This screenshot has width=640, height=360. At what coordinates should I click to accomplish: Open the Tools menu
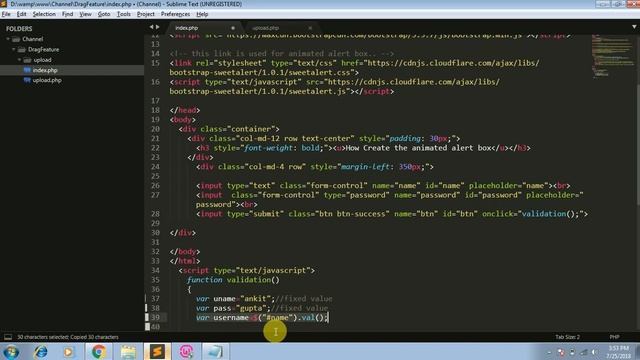pyautogui.click(x=124, y=14)
